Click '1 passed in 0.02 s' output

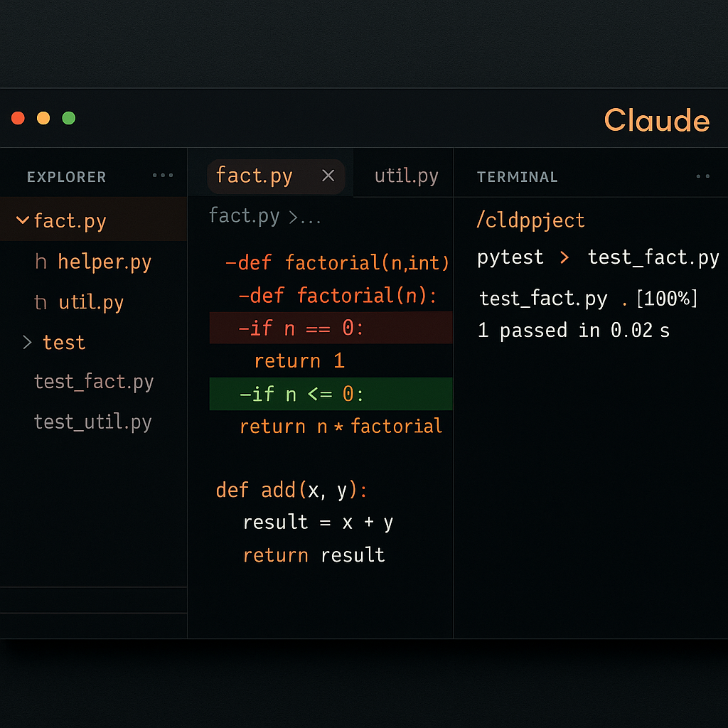coord(574,330)
